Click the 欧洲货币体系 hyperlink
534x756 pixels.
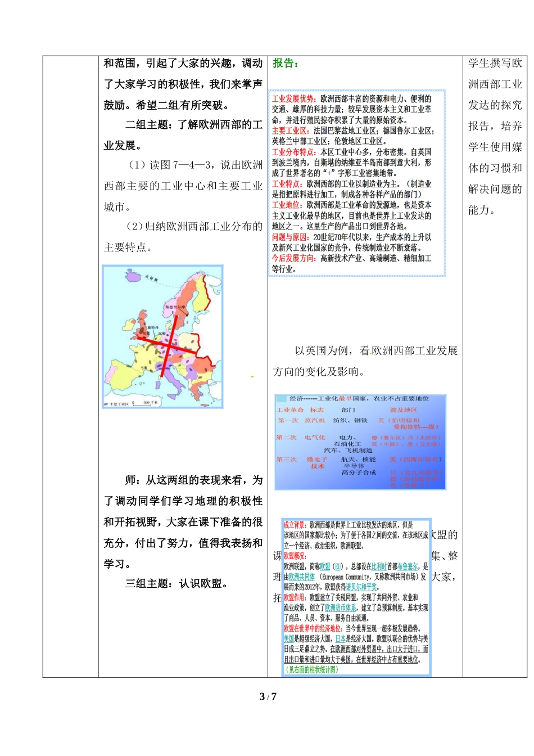click(x=340, y=608)
